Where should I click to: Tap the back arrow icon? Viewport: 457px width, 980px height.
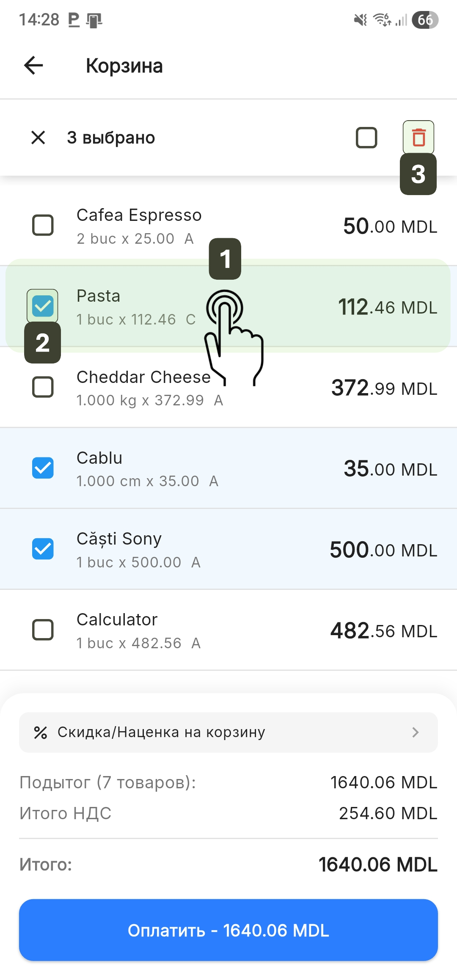coord(33,66)
